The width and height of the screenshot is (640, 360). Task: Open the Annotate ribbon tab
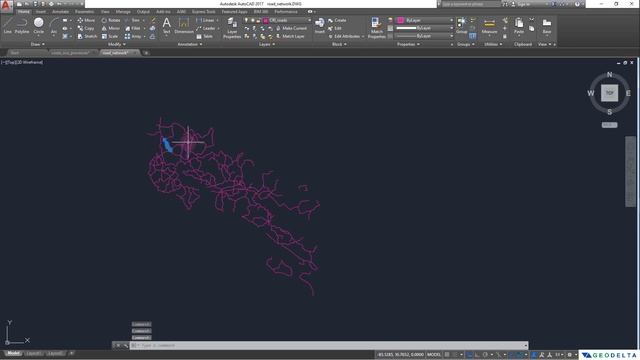pyautogui.click(x=60, y=12)
